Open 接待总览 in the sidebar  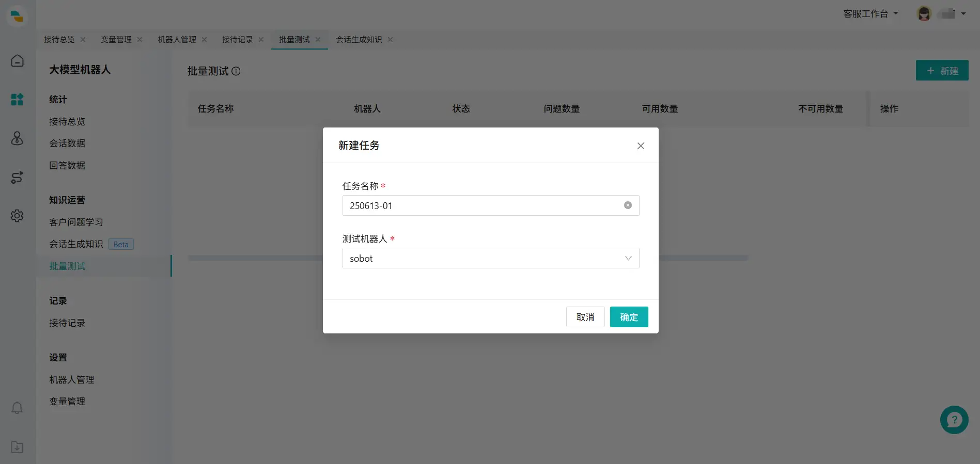67,122
